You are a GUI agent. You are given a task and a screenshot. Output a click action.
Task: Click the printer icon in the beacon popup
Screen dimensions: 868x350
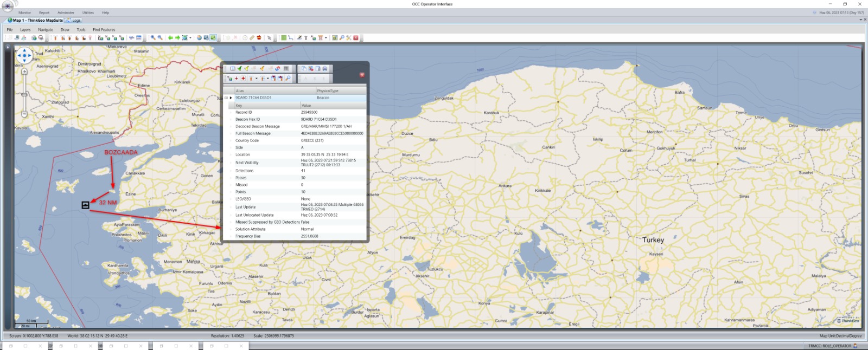325,69
